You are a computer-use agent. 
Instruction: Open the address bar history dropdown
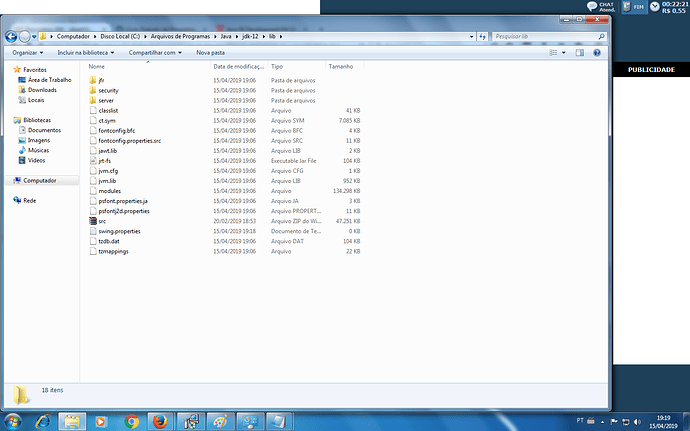(472, 37)
